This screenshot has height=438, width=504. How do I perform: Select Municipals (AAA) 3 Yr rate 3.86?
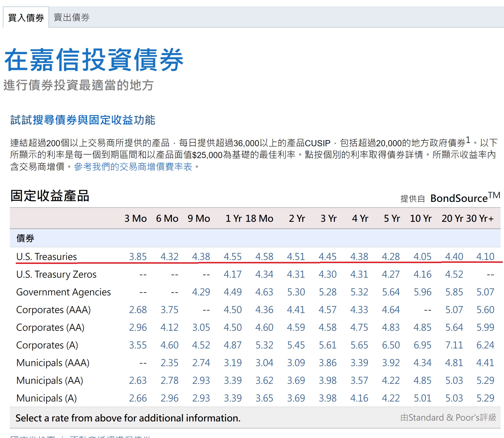coord(328,363)
